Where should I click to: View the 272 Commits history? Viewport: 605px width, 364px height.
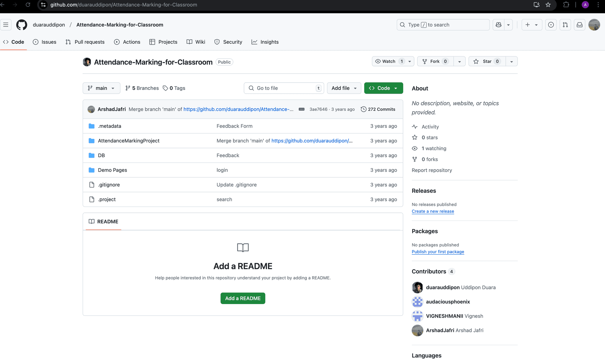(x=378, y=109)
